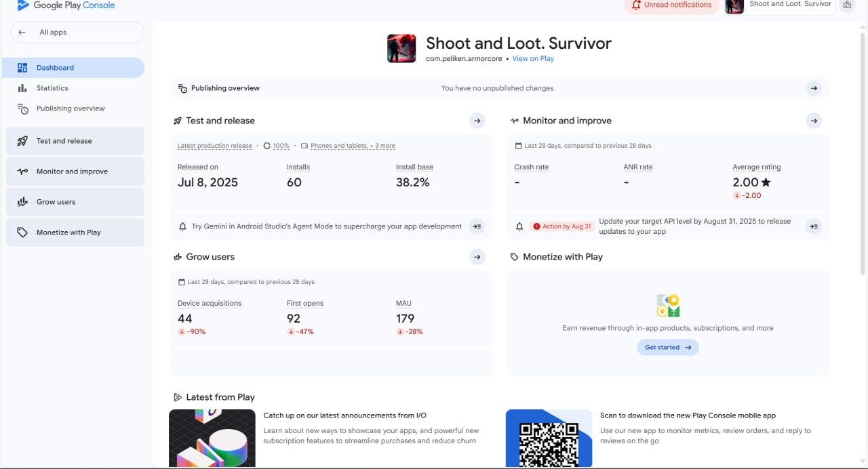The width and height of the screenshot is (868, 469).
Task: Open Monetize with Play from the sidebar icon
Action: click(22, 232)
